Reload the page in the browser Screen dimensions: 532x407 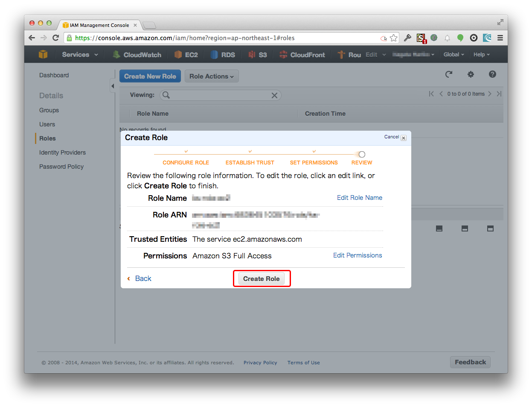point(55,38)
